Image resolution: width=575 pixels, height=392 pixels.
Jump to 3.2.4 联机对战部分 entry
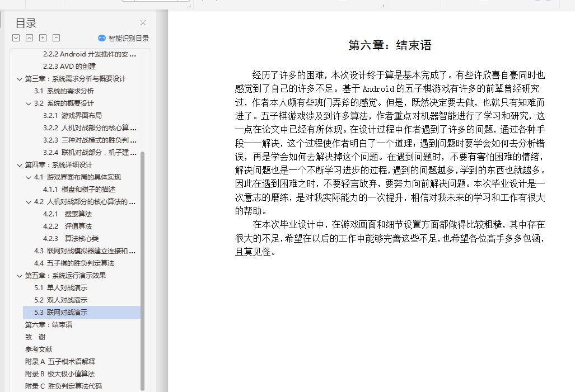tap(90, 153)
